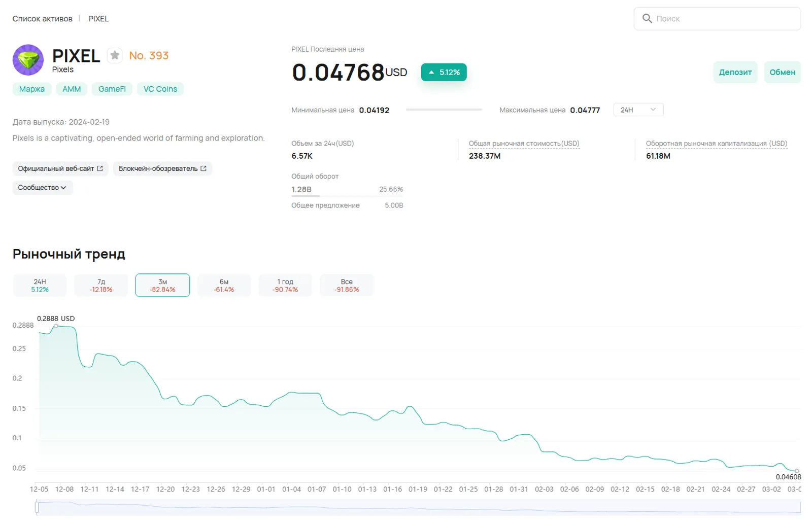This screenshot has width=812, height=526.
Task: Toggle the favorite star next to PIXEL
Action: pyautogui.click(x=115, y=55)
